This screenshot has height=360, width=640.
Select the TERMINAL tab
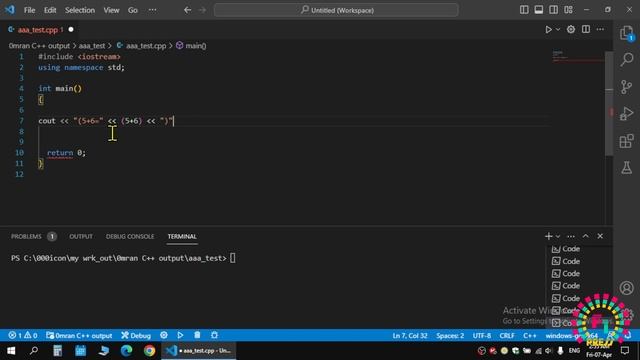click(x=182, y=236)
